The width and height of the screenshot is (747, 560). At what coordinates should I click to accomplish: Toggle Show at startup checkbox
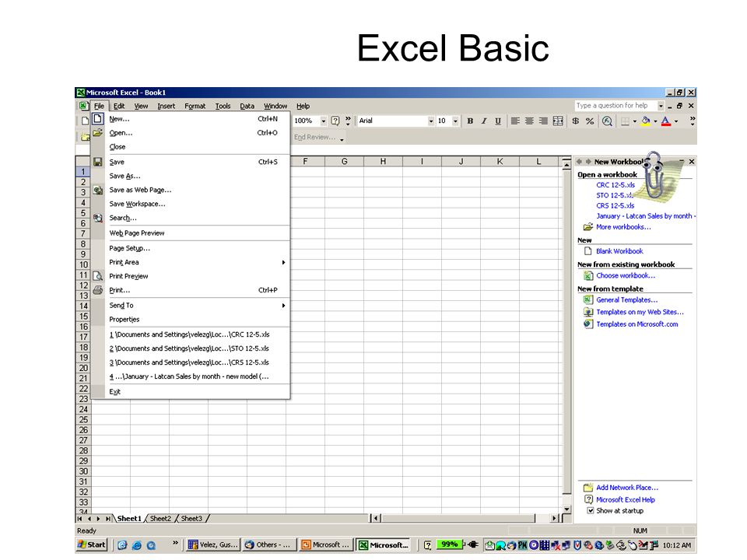591,510
